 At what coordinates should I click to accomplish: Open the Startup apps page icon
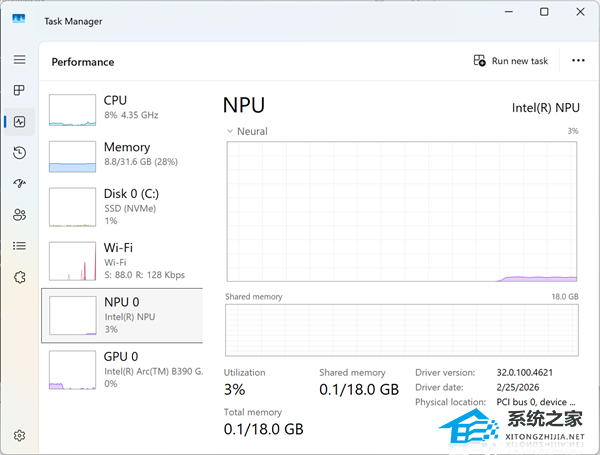point(20,183)
